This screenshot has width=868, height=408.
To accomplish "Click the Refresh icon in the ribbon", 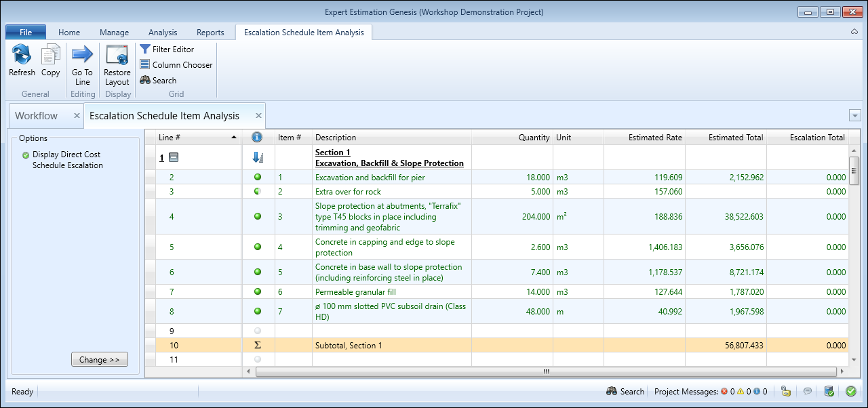I will (x=22, y=55).
